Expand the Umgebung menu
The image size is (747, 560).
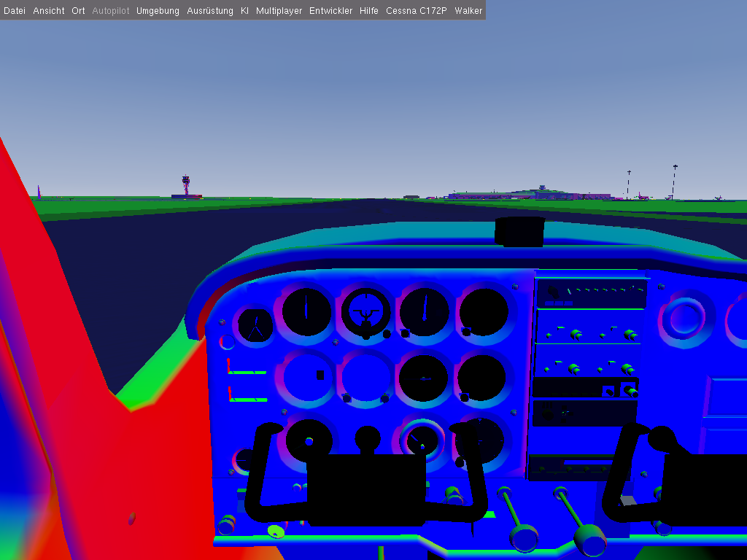157,11
